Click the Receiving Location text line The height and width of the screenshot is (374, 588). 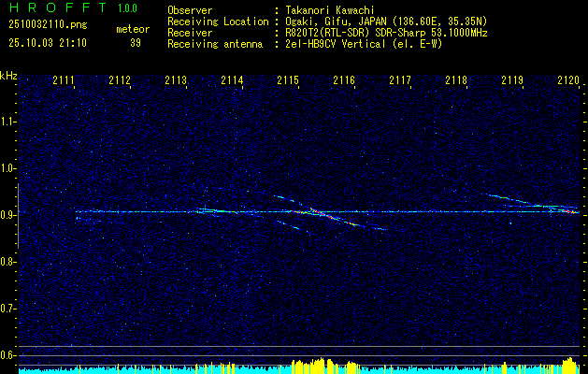tap(327, 22)
